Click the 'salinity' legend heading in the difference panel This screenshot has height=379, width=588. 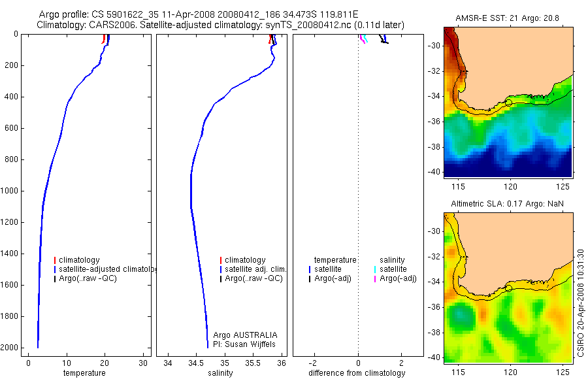(x=392, y=260)
